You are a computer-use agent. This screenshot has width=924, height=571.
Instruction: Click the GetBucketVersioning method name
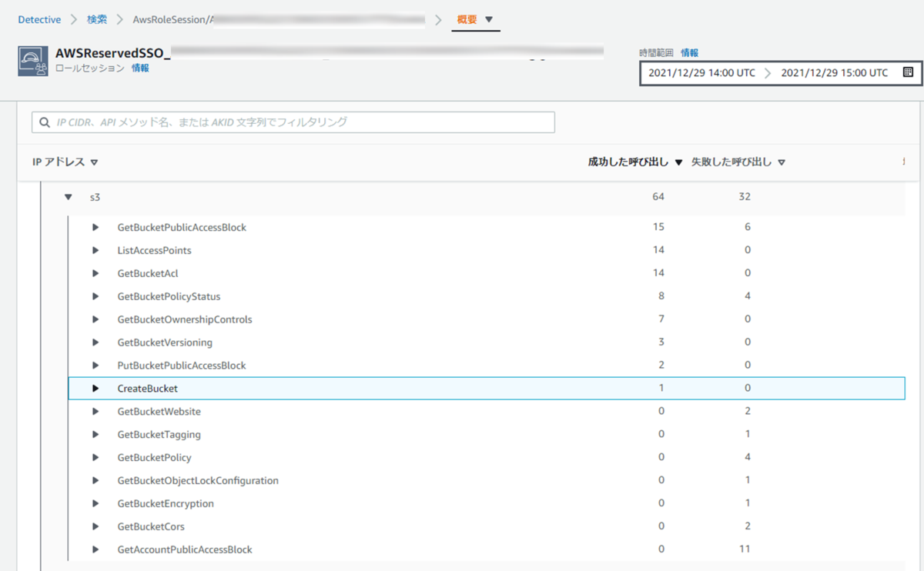(165, 342)
